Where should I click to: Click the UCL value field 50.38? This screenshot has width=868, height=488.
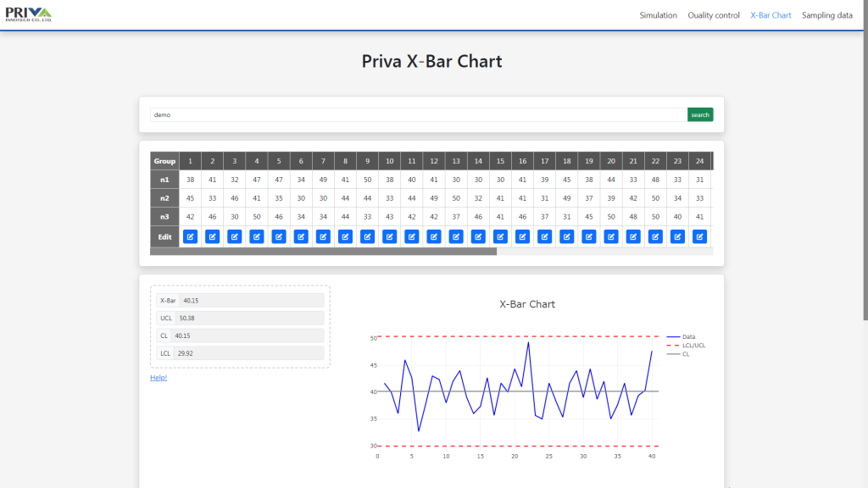point(250,319)
